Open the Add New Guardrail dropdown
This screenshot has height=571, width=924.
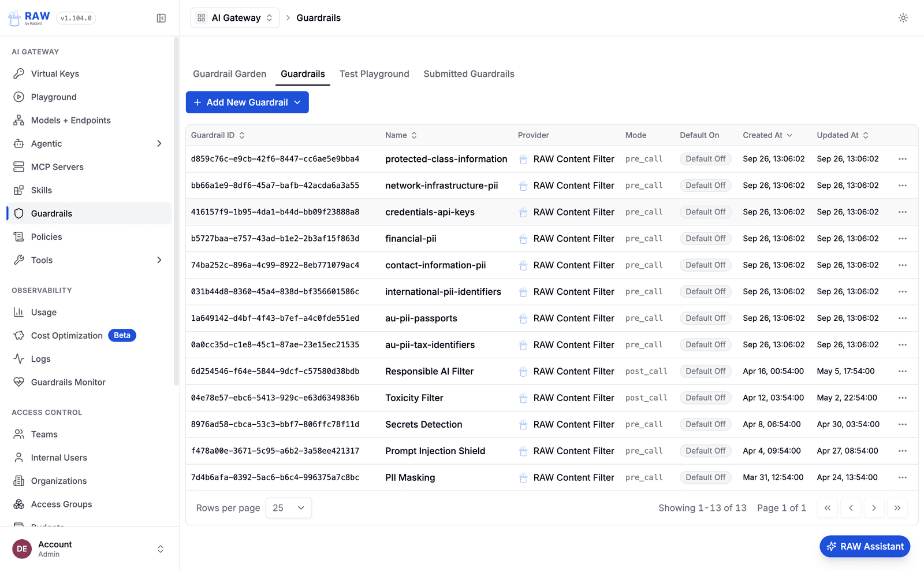(247, 102)
